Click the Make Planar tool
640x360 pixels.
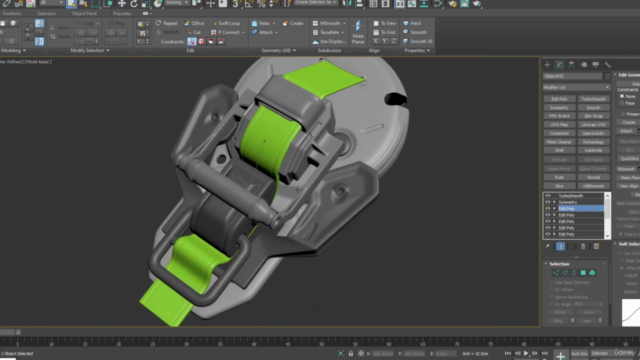[x=358, y=32]
